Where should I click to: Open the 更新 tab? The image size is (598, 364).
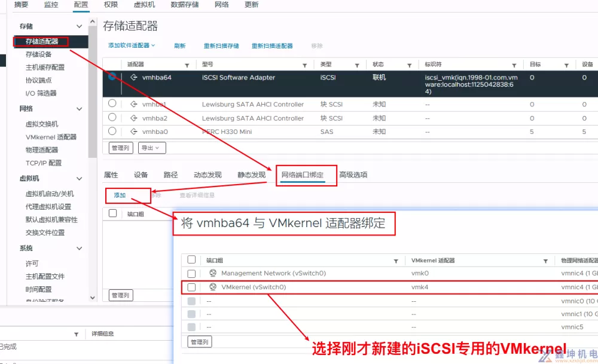251,5
